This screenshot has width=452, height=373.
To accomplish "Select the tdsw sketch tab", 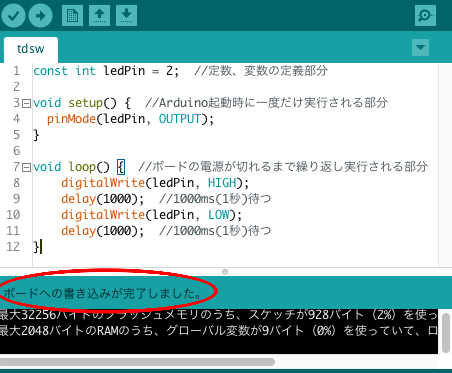I will click(x=31, y=49).
